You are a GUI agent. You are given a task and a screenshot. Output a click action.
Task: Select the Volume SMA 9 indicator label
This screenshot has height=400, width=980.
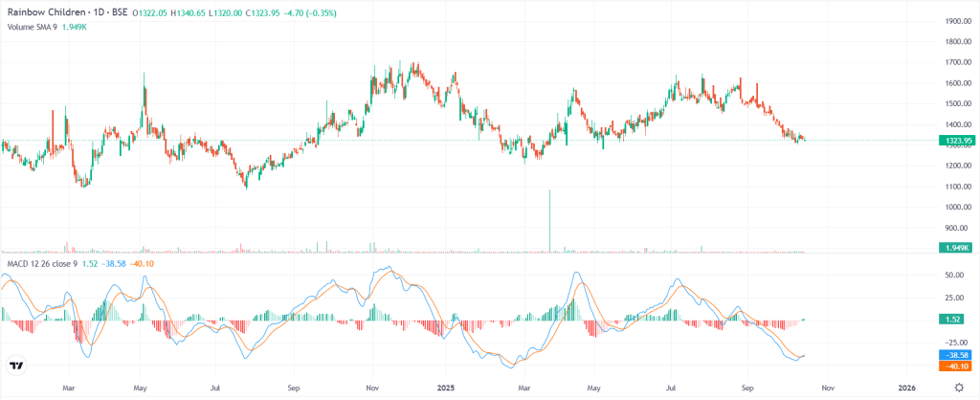click(x=35, y=27)
